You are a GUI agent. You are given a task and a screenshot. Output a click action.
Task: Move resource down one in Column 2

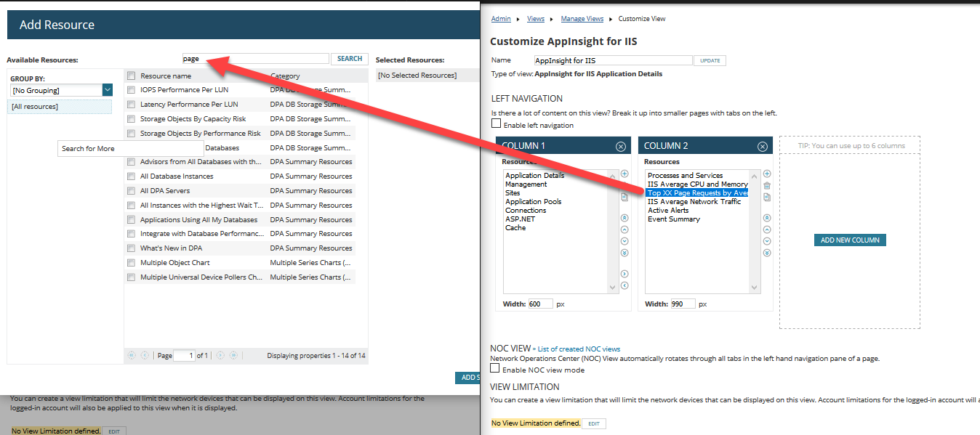pos(767,241)
